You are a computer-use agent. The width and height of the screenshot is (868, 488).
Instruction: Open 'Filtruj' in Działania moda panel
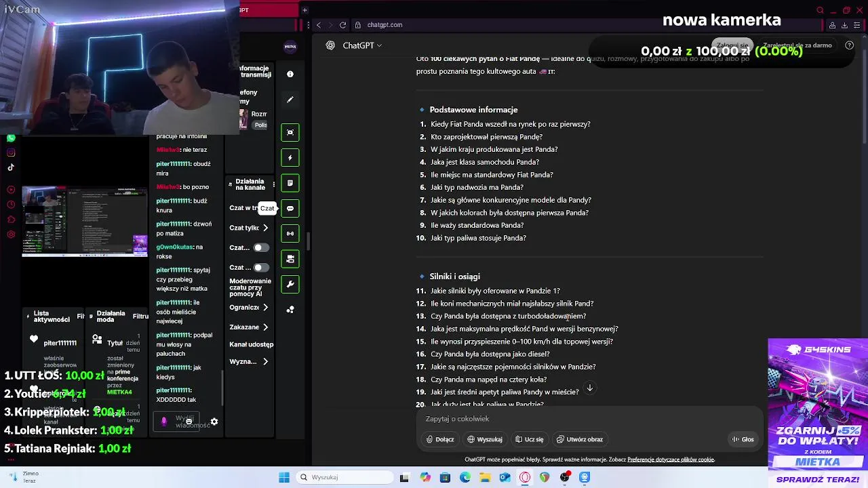coord(140,316)
